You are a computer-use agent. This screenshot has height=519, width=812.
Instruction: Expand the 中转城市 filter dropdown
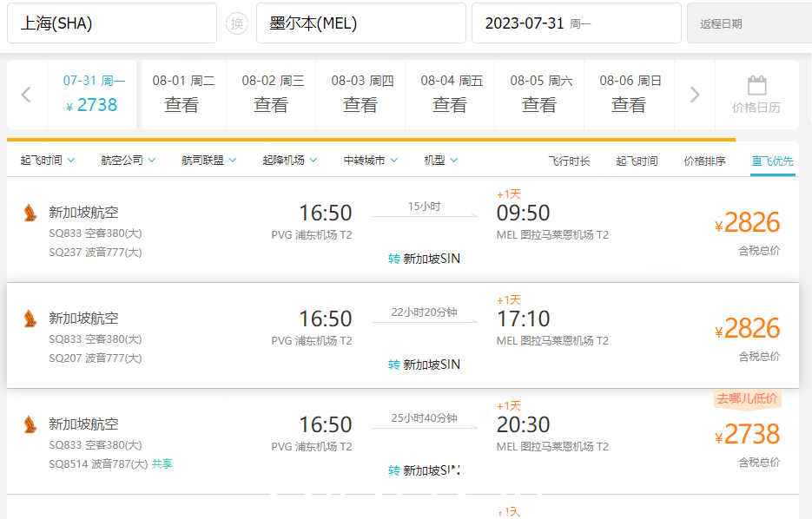(x=371, y=161)
